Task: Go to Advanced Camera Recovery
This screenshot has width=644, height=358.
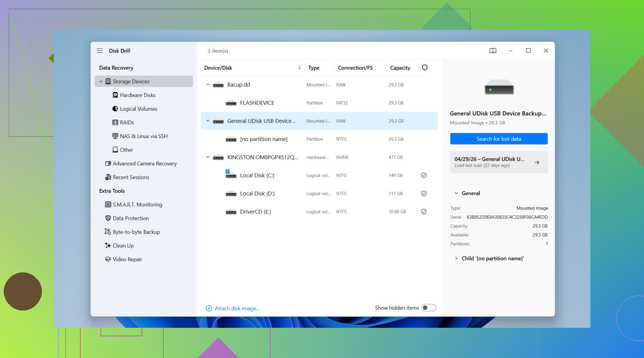Action: (145, 164)
